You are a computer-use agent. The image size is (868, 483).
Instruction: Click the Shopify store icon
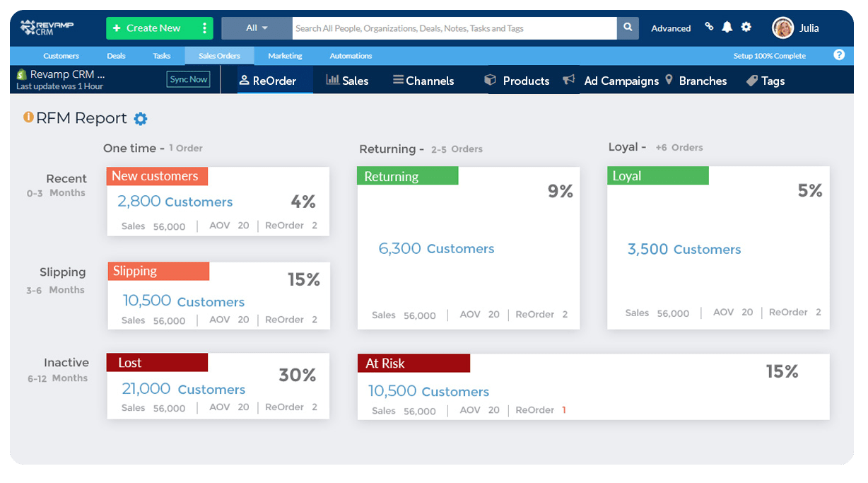21,74
